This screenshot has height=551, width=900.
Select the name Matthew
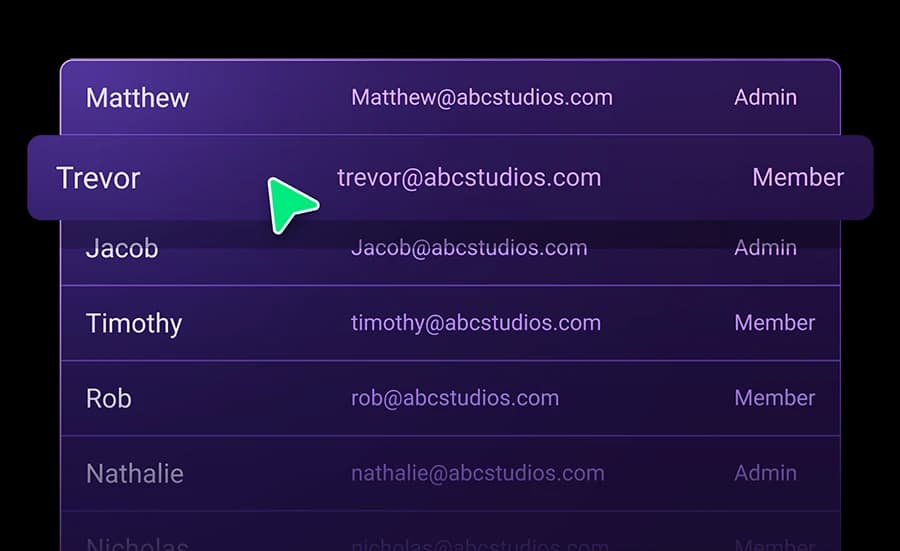(137, 98)
